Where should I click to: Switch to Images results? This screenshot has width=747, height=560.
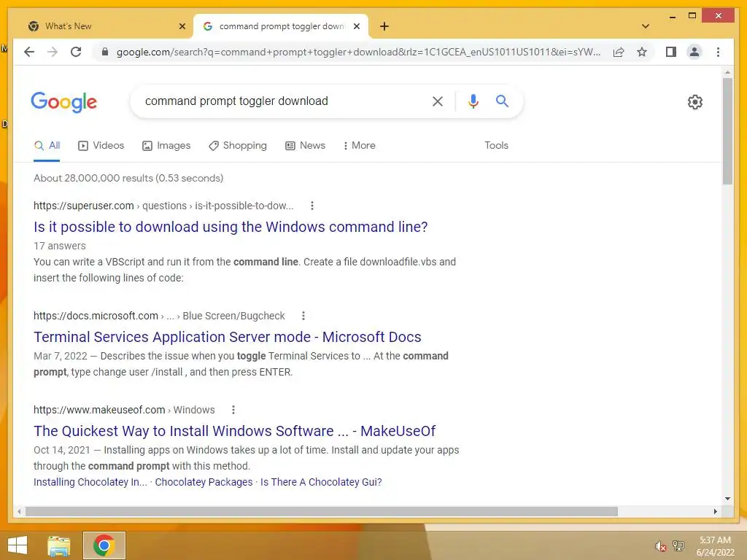(x=166, y=146)
